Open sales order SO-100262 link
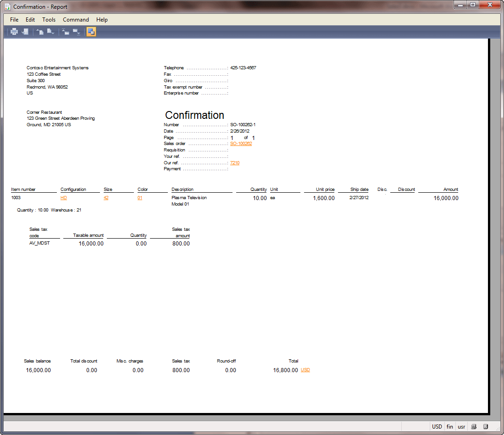Image resolution: width=504 pixels, height=435 pixels. pyautogui.click(x=241, y=144)
